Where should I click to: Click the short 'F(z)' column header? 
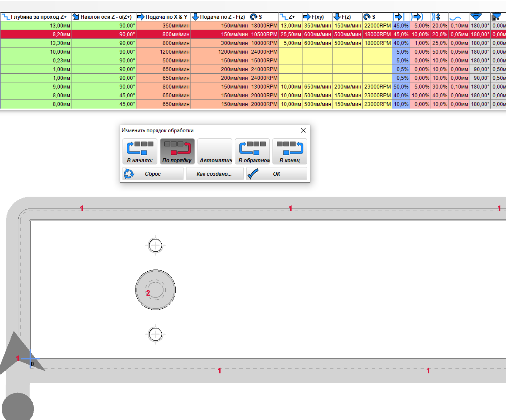(347, 17)
